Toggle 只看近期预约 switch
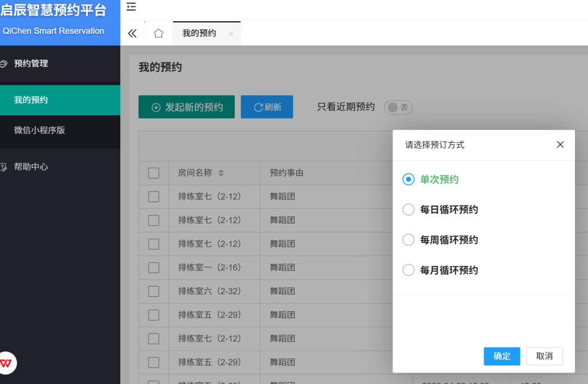The width and height of the screenshot is (588, 384). click(398, 108)
